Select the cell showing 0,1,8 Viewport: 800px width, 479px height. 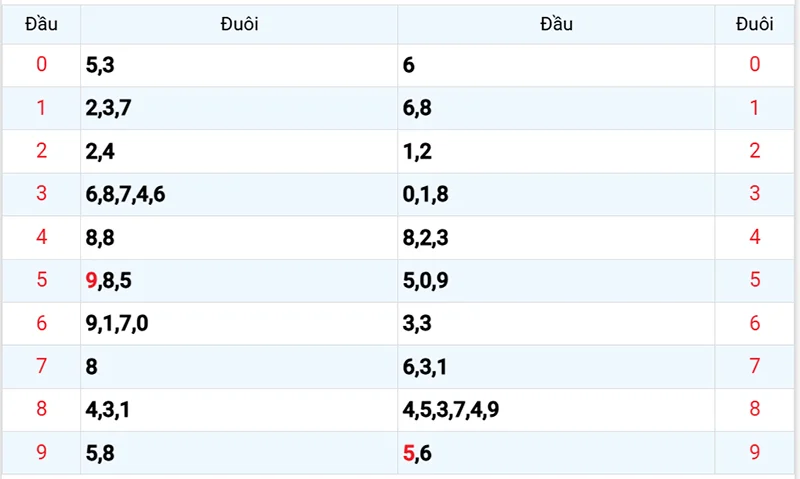click(x=424, y=194)
